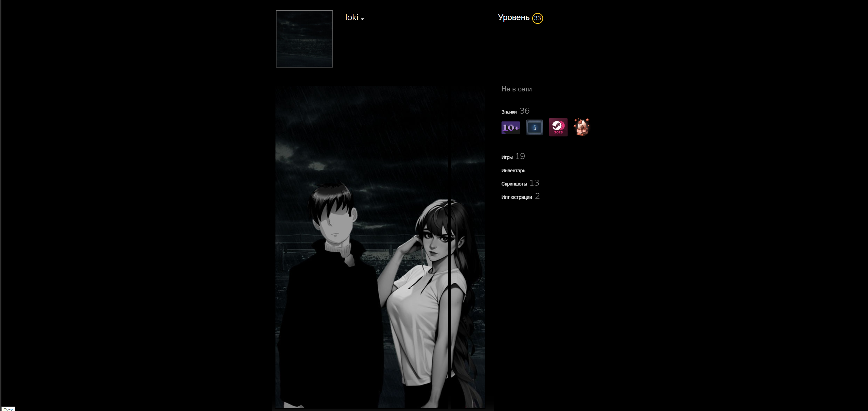Click the screenshots count number 13
Viewport: 868px width, 411px height.
[x=534, y=183]
